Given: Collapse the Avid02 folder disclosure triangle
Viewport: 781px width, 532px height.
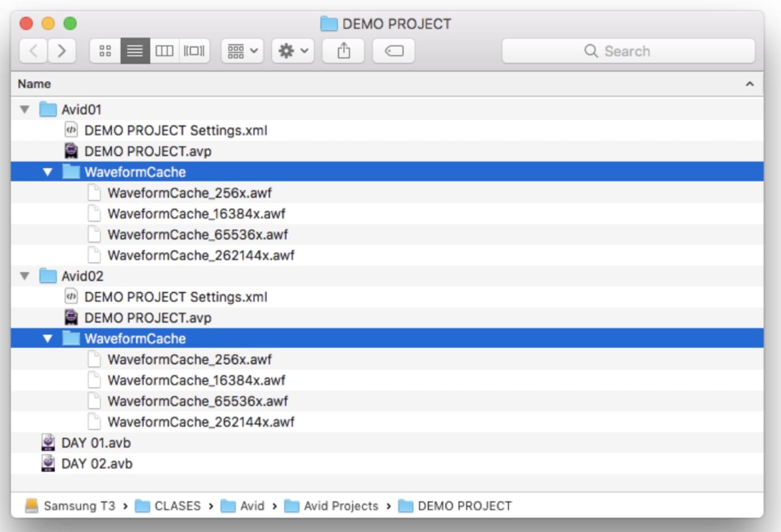Looking at the screenshot, I should (x=25, y=275).
